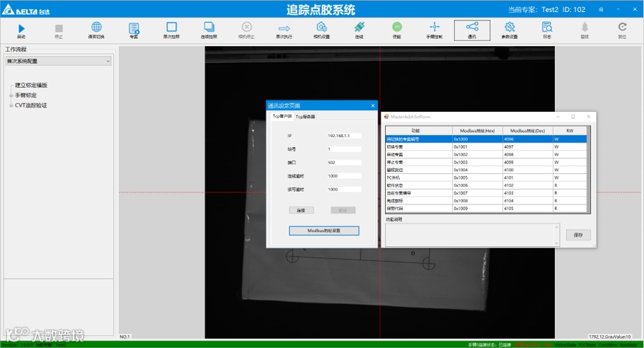This screenshot has width=644, height=348.
Task: Click the save button in MasterAddrSetForm
Action: pyautogui.click(x=578, y=235)
